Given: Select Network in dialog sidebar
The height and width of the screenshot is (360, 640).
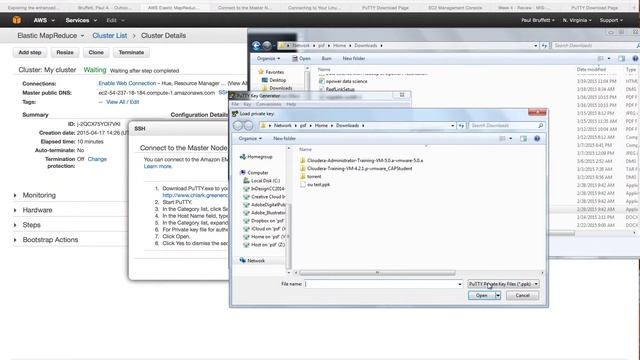Looking at the screenshot, I should pos(252,260).
